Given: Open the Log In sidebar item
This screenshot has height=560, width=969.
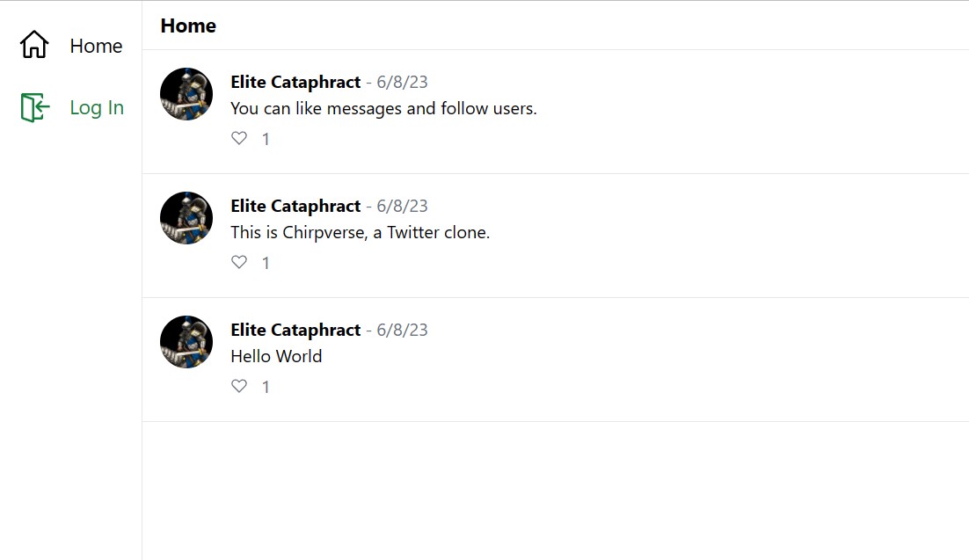Looking at the screenshot, I should tap(71, 107).
